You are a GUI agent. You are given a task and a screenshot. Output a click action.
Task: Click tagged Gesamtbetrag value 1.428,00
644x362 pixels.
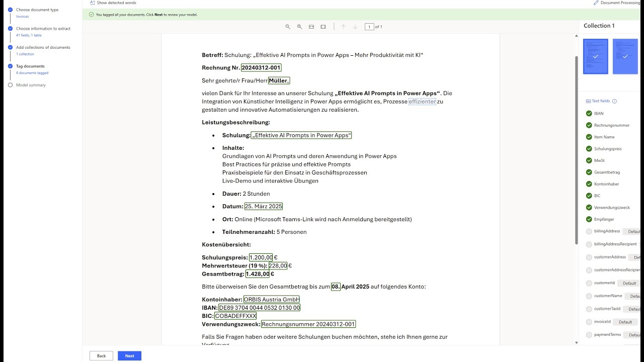pyautogui.click(x=257, y=274)
